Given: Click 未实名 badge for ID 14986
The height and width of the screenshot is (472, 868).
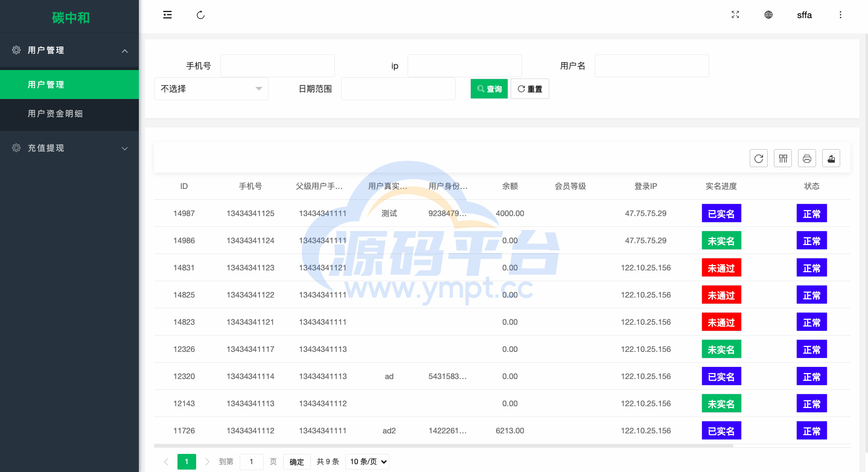Looking at the screenshot, I should point(721,240).
